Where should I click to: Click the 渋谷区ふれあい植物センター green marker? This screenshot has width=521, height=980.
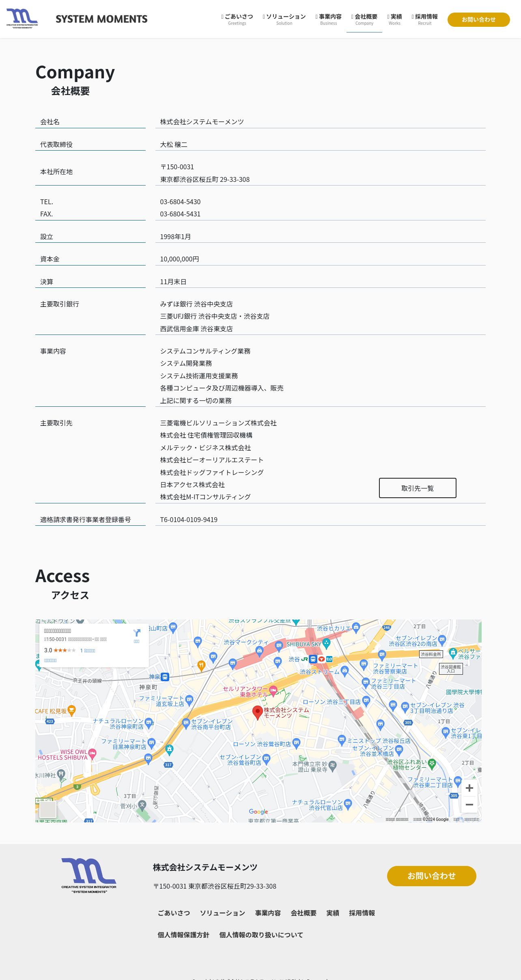(x=432, y=764)
